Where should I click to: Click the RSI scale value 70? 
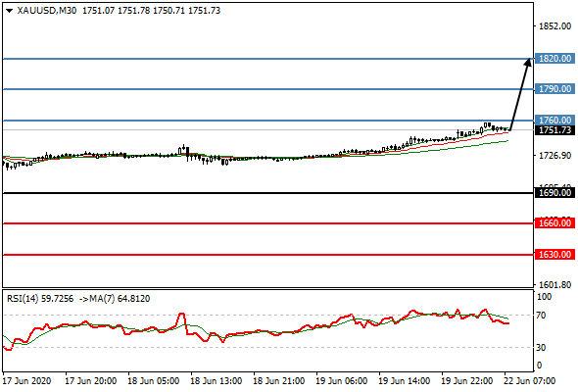(541, 316)
